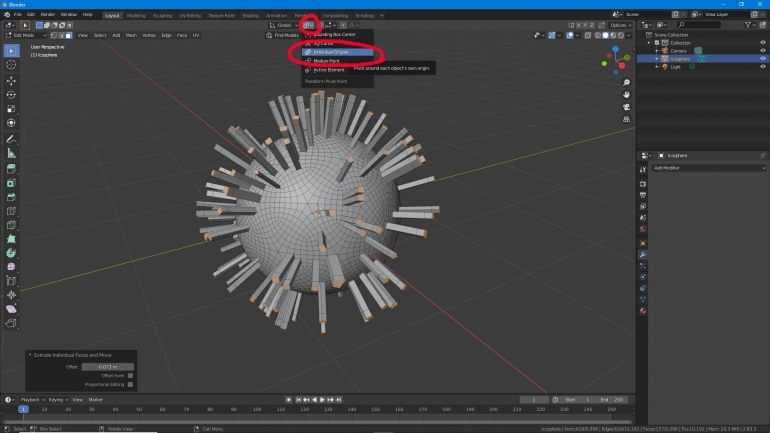Enable Face select mode
This screenshot has height=433, width=770.
pyautogui.click(x=68, y=35)
